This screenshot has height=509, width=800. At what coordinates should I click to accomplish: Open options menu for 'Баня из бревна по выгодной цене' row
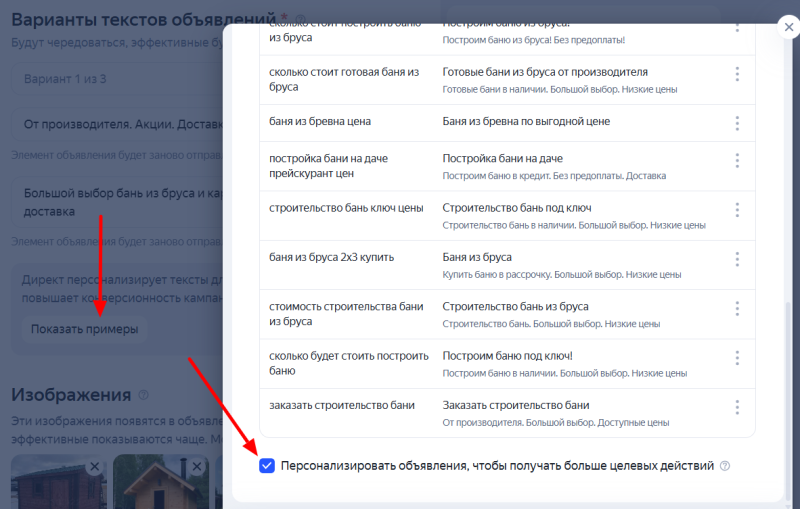[737, 123]
